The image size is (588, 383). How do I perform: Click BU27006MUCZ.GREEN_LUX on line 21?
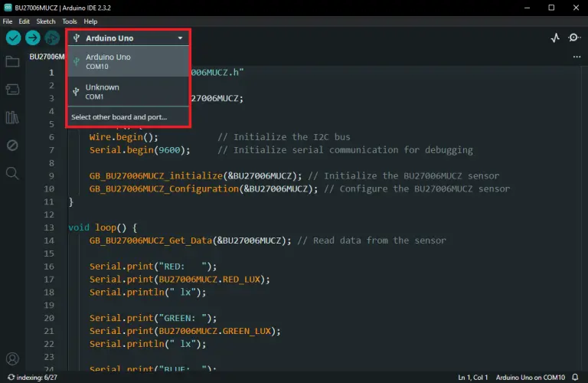click(x=215, y=331)
